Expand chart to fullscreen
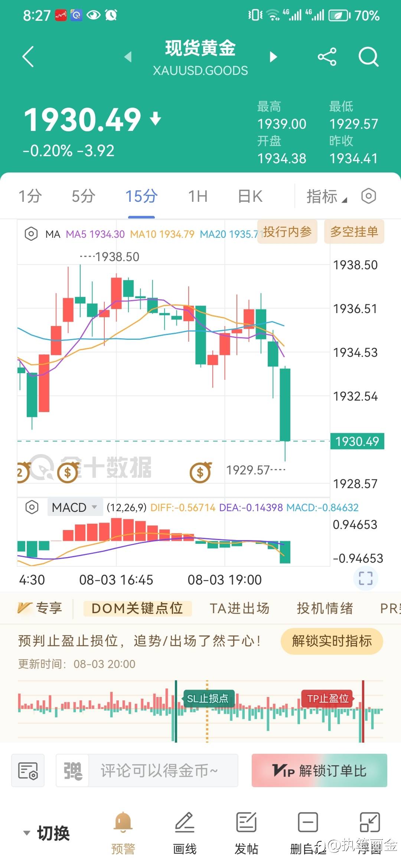The height and width of the screenshot is (868, 401). coord(365,578)
